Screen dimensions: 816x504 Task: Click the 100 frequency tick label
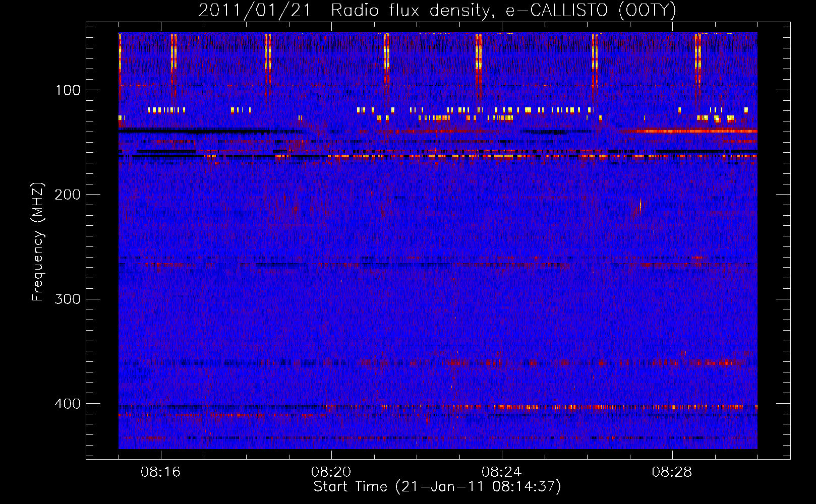pyautogui.click(x=68, y=90)
